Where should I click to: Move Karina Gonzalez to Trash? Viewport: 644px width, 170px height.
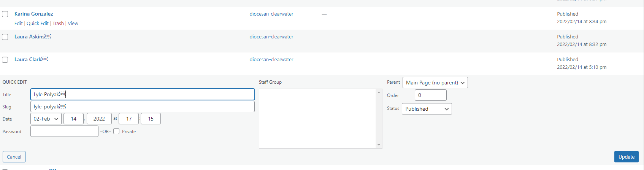(x=58, y=24)
